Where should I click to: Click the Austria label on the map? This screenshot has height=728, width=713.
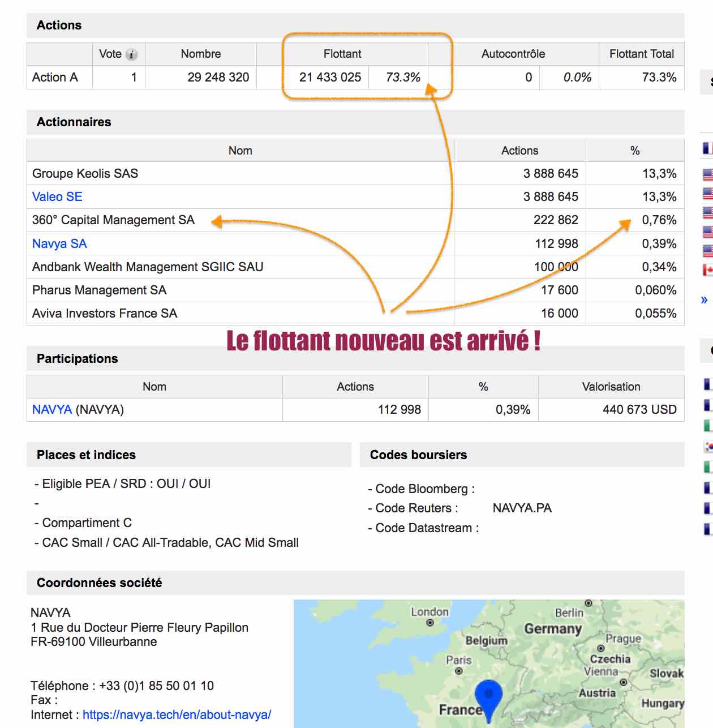[x=597, y=693]
